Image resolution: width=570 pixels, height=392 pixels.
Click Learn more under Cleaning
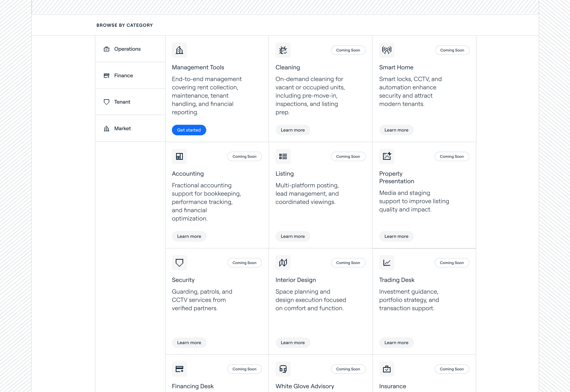pyautogui.click(x=293, y=130)
